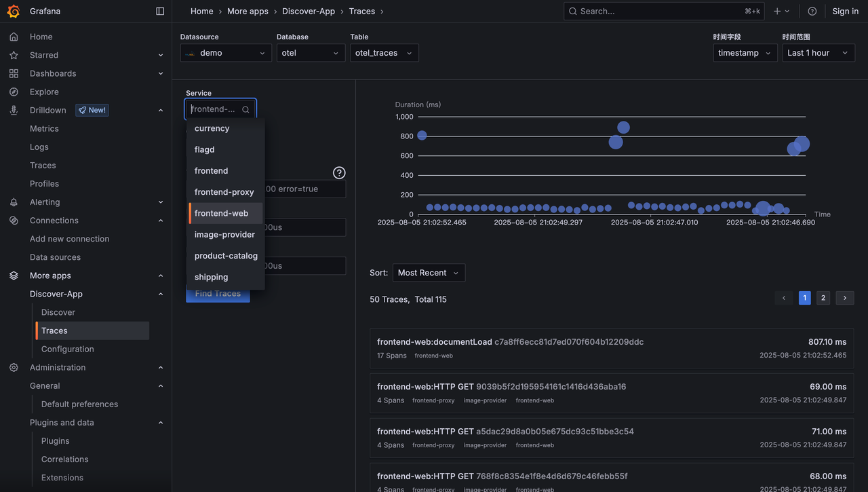Click More apps in breadcrumb
Image resolution: width=868 pixels, height=492 pixels.
tap(248, 11)
